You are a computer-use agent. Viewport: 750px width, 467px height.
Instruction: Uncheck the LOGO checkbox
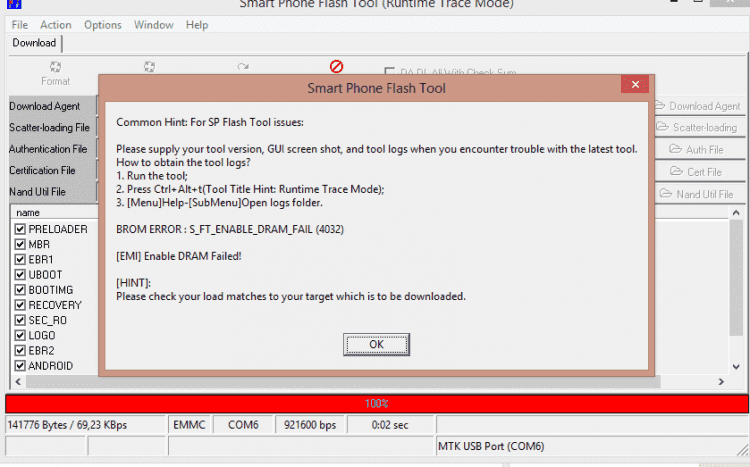[x=20, y=335]
